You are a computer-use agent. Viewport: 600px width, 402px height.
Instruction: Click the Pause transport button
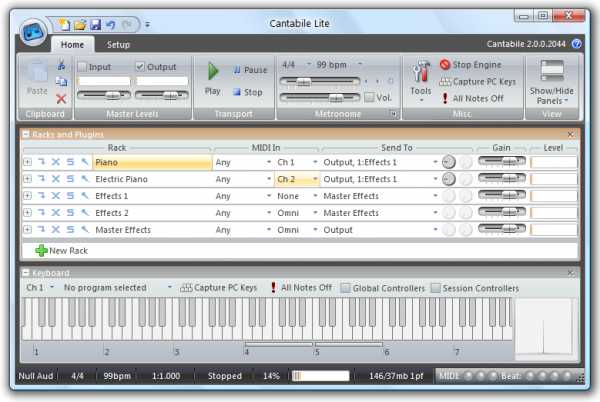pyautogui.click(x=250, y=70)
